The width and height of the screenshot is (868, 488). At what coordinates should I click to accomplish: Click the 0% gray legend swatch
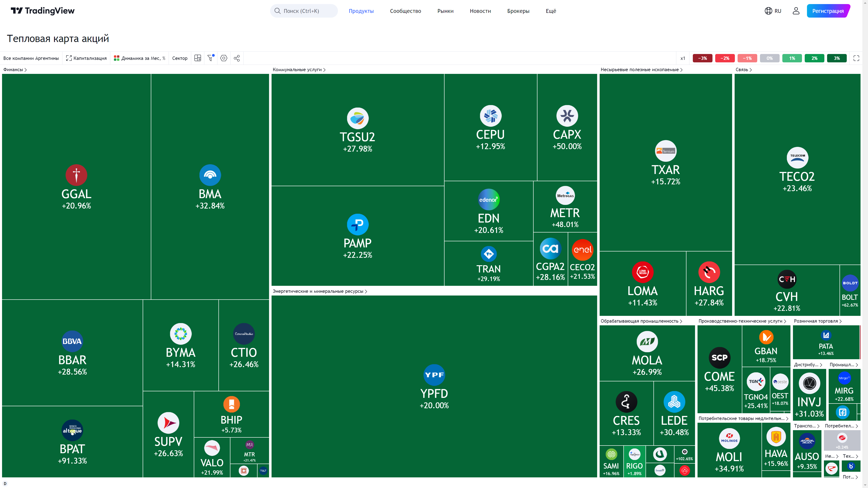point(770,58)
